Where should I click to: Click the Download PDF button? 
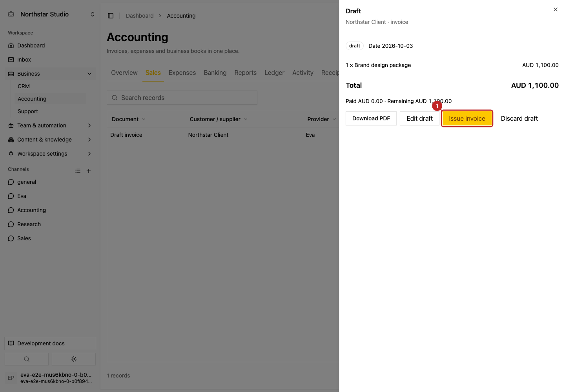371,118
